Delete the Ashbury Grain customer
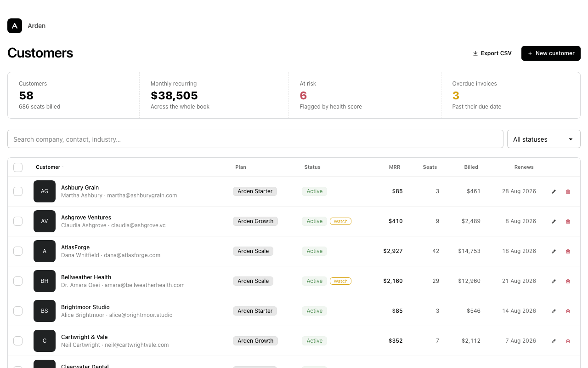Screen dimensions: 588x368 pos(568,191)
